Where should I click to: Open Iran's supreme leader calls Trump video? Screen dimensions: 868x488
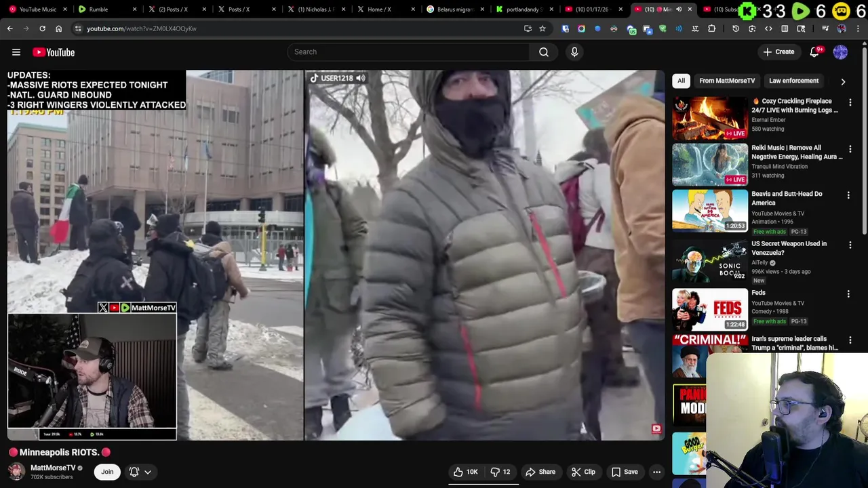(794, 343)
